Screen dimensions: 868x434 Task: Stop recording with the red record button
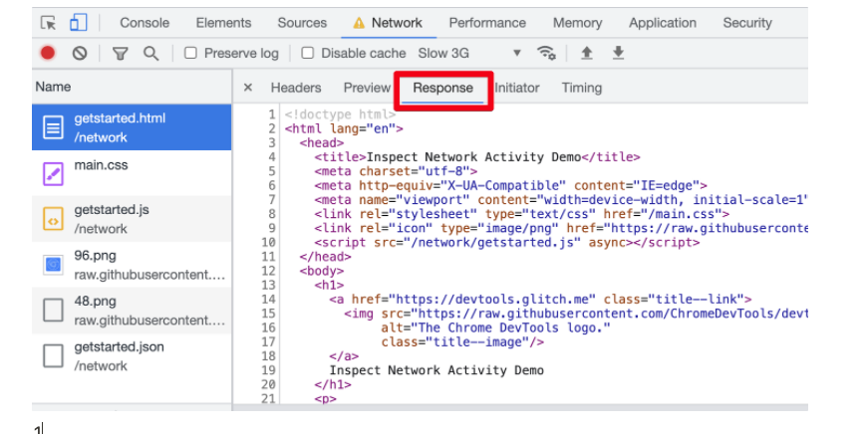48,53
